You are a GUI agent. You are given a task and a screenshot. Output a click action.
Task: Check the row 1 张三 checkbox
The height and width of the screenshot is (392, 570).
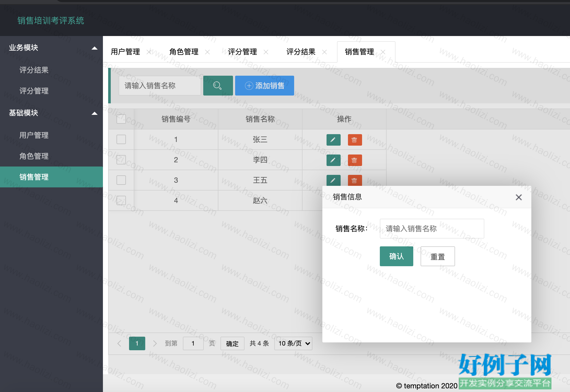pos(121,139)
